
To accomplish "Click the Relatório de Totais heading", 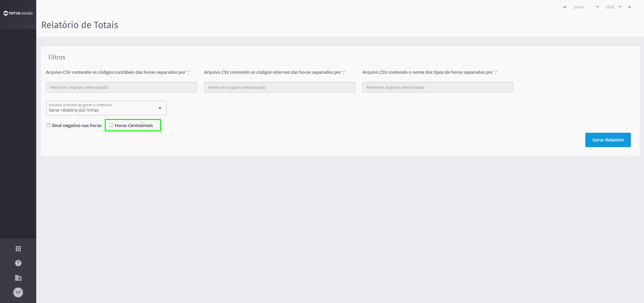I will coord(80,25).
